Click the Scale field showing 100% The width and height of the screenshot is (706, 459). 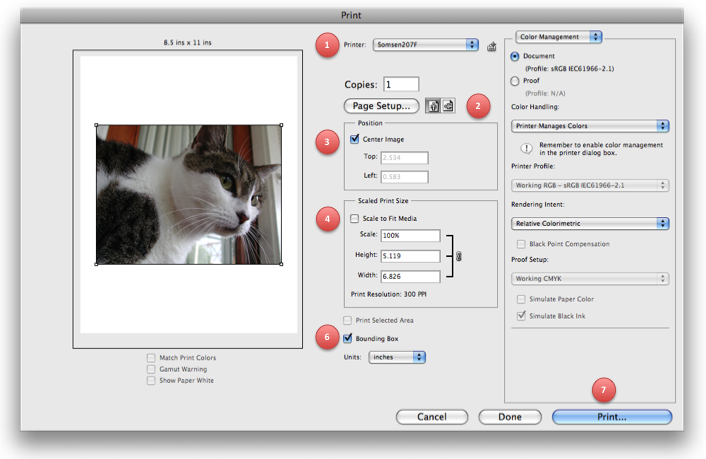click(410, 236)
